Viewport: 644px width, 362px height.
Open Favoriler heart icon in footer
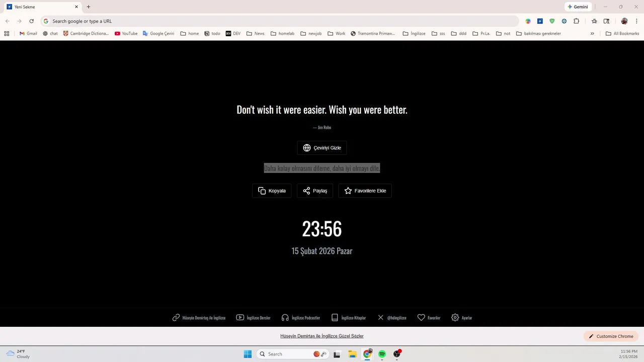429,318
